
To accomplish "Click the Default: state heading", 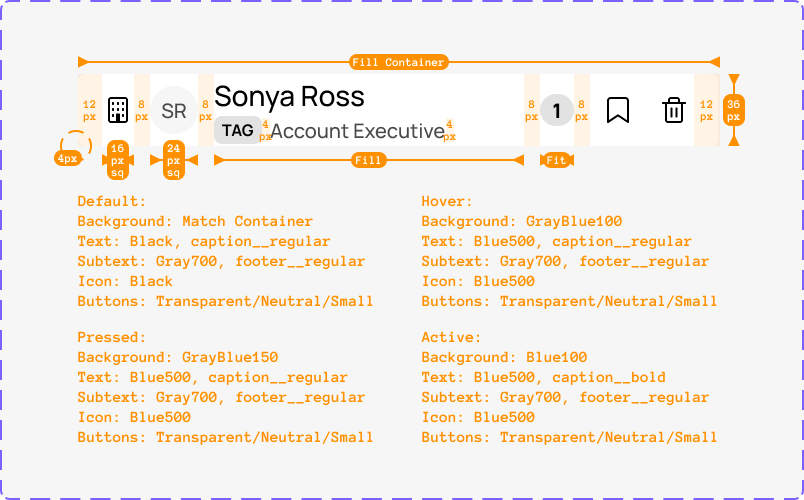I will (x=112, y=201).
